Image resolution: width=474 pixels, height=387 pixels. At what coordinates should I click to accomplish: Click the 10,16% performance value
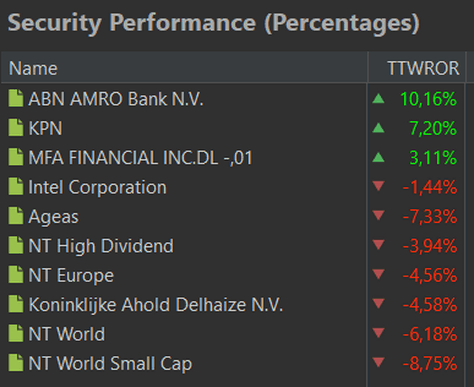[x=428, y=99]
